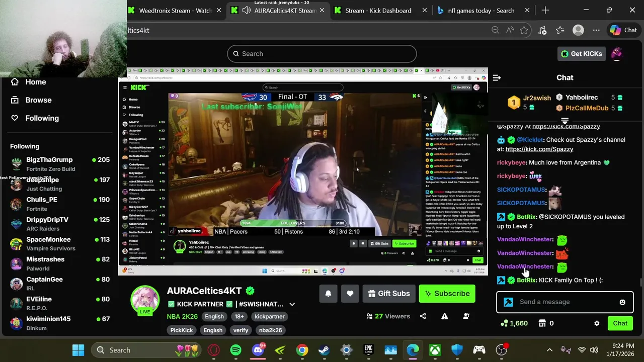Viewport: 644px width, 362px height.
Task: Open the Edge profile avatar
Action: click(x=578, y=30)
